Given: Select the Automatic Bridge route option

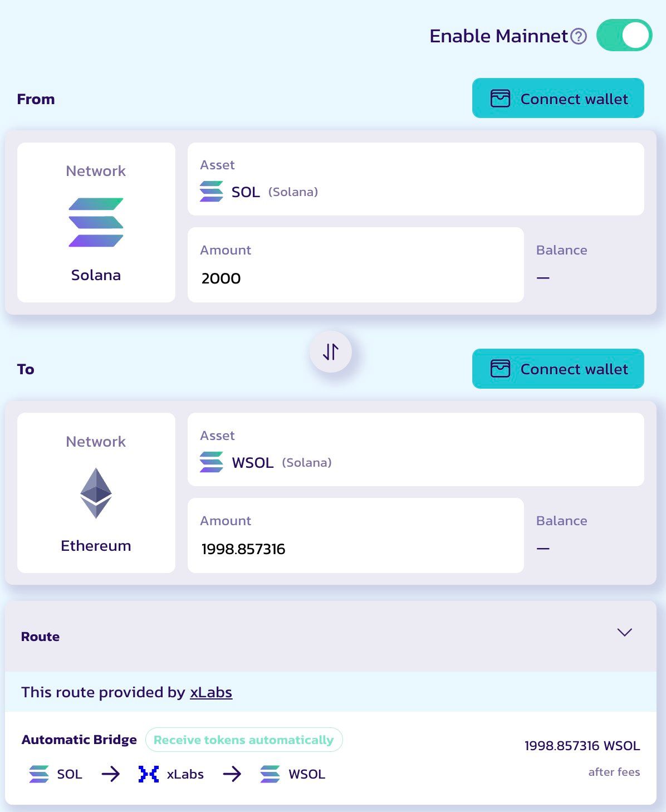Looking at the screenshot, I should point(331,758).
